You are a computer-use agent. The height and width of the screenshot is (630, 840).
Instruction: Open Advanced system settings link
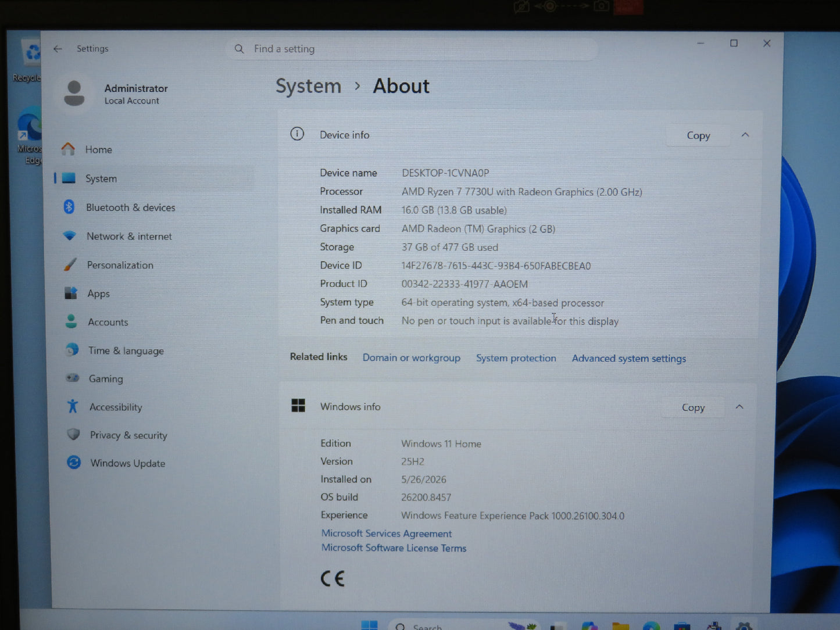pos(629,359)
